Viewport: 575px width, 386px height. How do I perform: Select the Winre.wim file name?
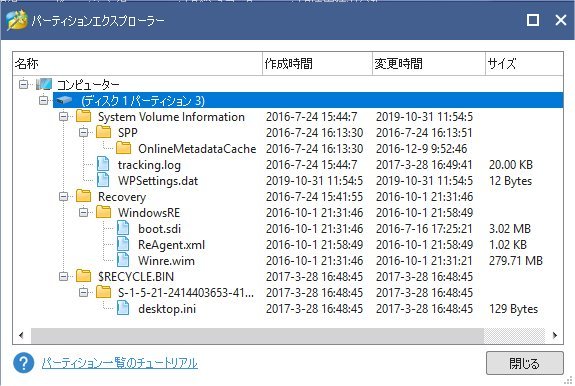(x=166, y=261)
